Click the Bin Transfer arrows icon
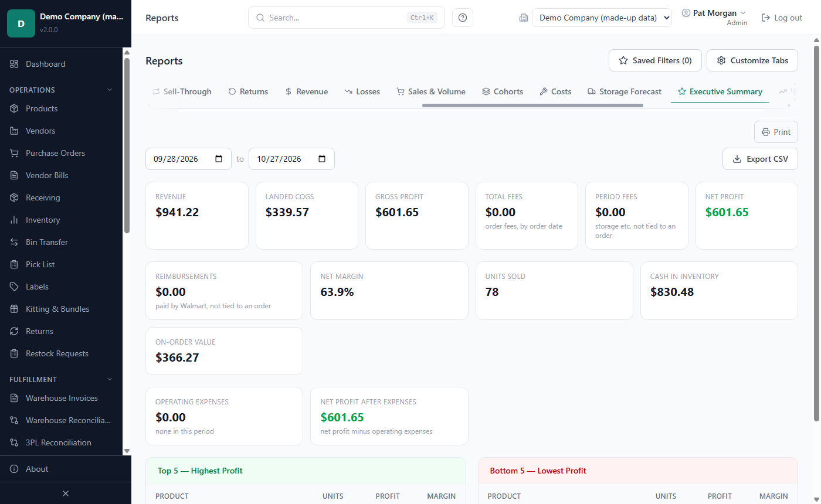 pyautogui.click(x=14, y=242)
